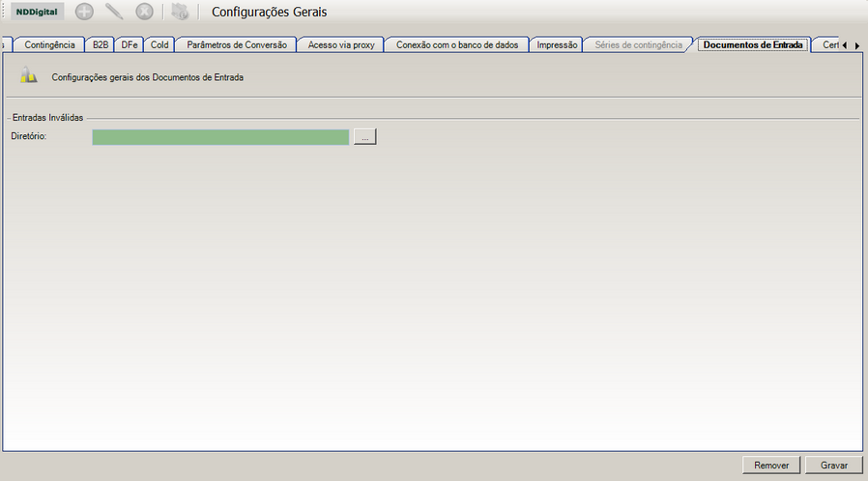
Task: Browse for directory with the ... button
Action: pos(364,137)
